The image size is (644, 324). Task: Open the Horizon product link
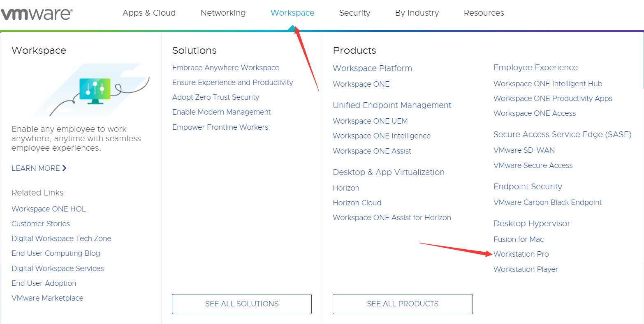[346, 188]
